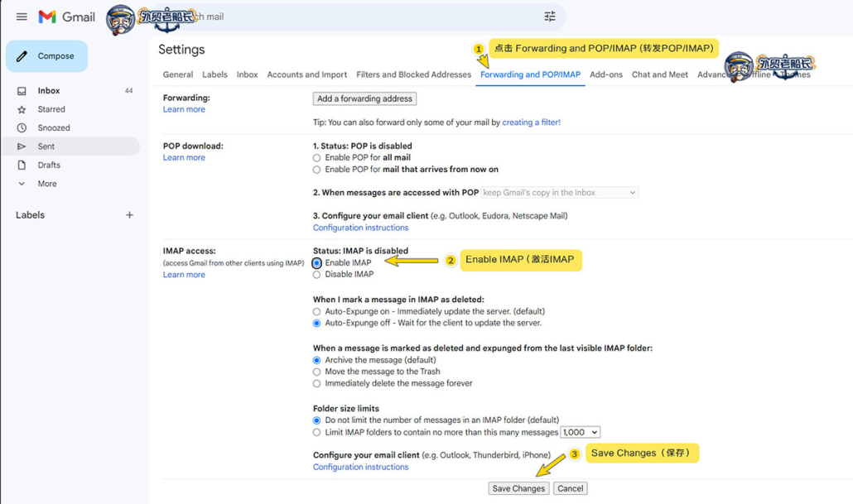853x504 pixels.
Task: Switch to the General settings tab
Action: pos(178,74)
